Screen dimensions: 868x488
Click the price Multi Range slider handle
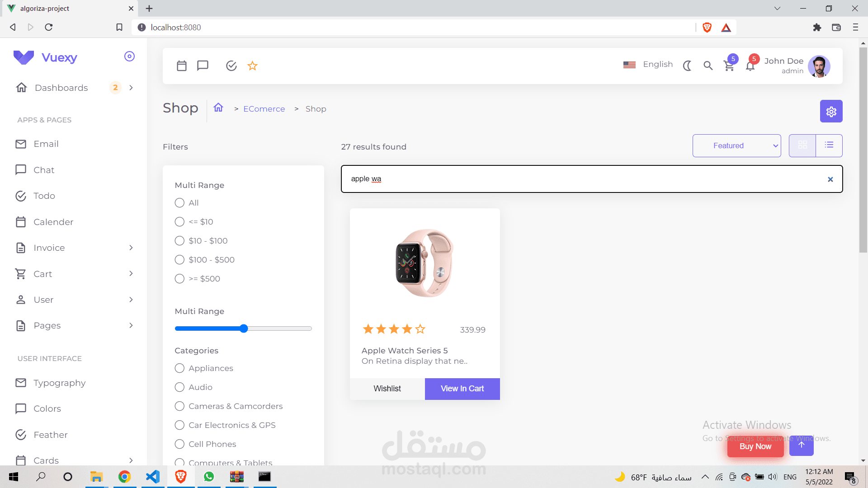click(244, 328)
